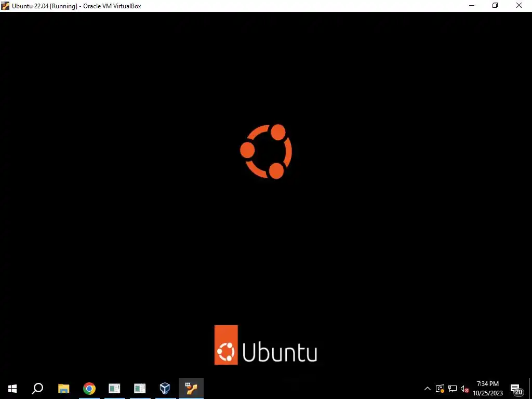
Task: Show hidden system tray icons
Action: click(428, 389)
